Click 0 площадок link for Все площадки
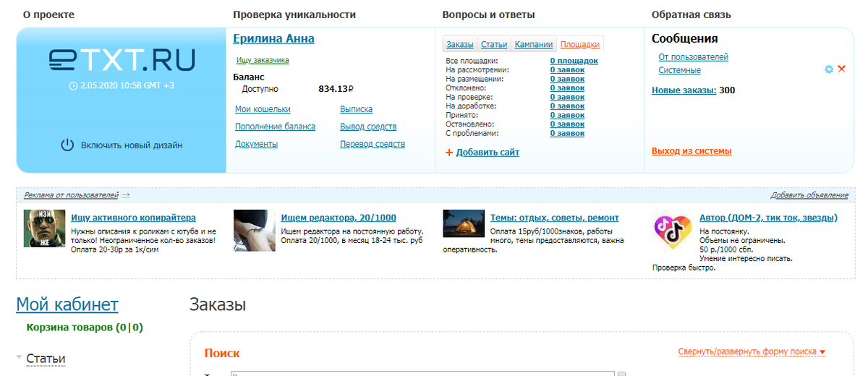The image size is (868, 376). coord(574,61)
